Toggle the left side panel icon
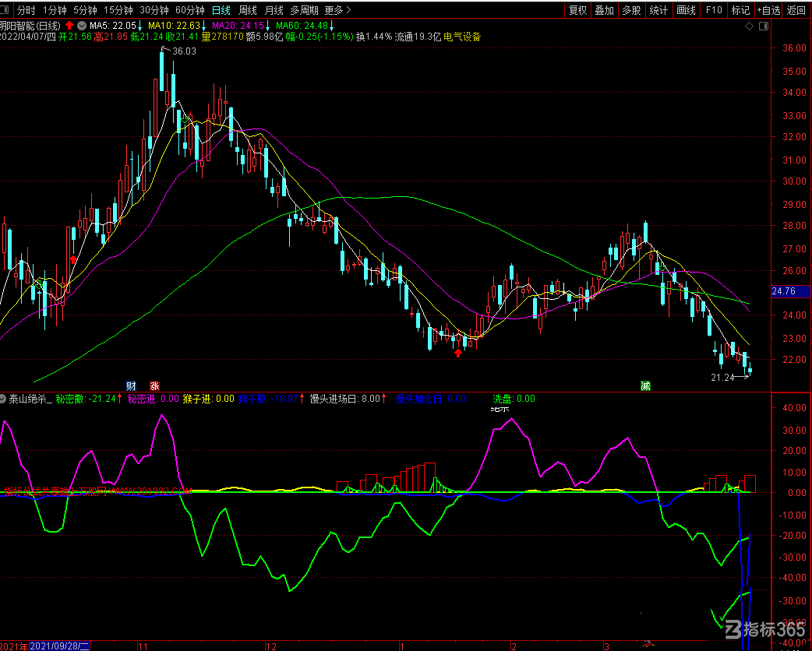812x651 pixels. tap(5, 10)
